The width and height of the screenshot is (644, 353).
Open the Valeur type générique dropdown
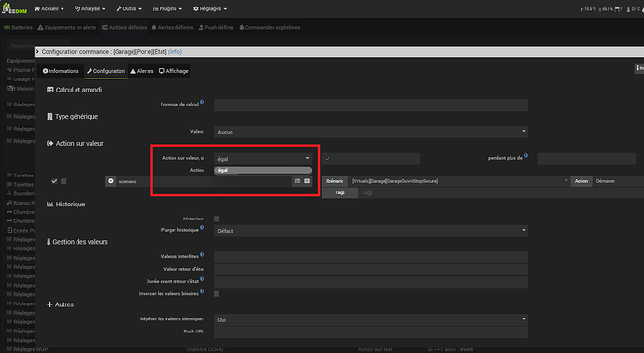[371, 132]
